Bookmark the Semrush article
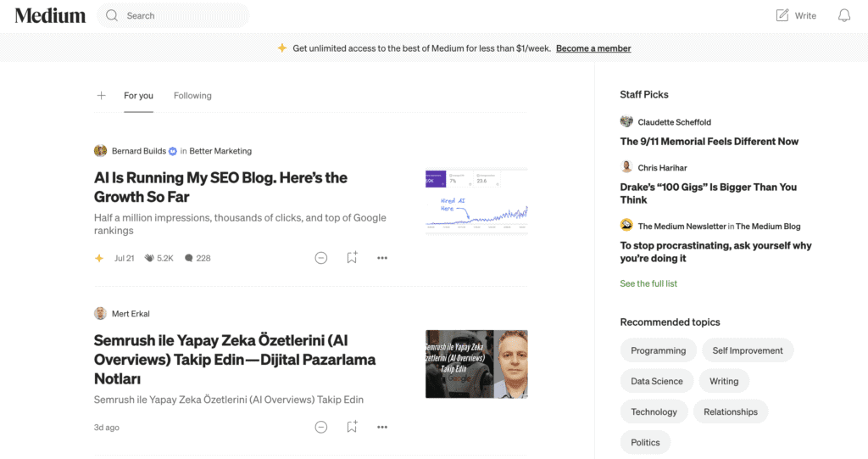The width and height of the screenshot is (868, 459). click(352, 426)
